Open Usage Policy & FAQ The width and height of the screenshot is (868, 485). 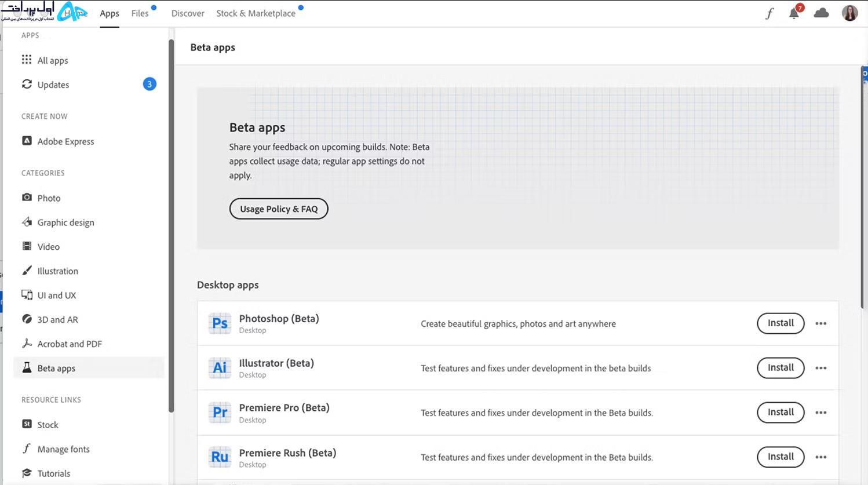[x=279, y=209]
